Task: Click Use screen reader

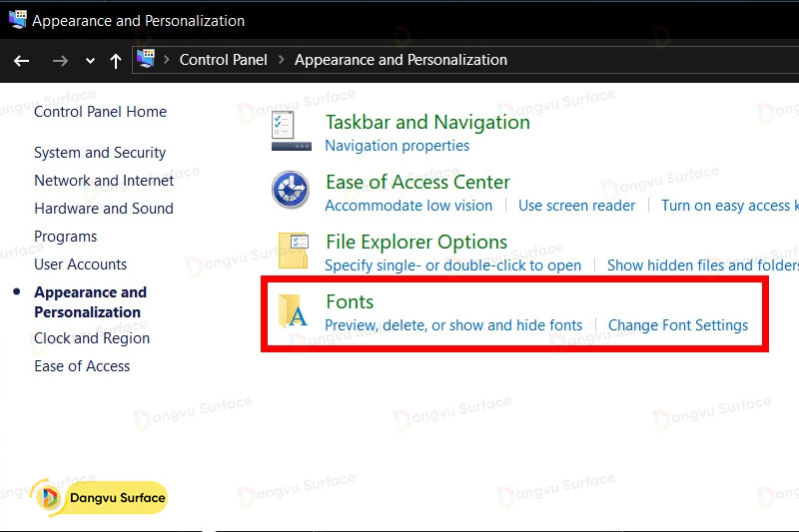Action: (x=577, y=206)
